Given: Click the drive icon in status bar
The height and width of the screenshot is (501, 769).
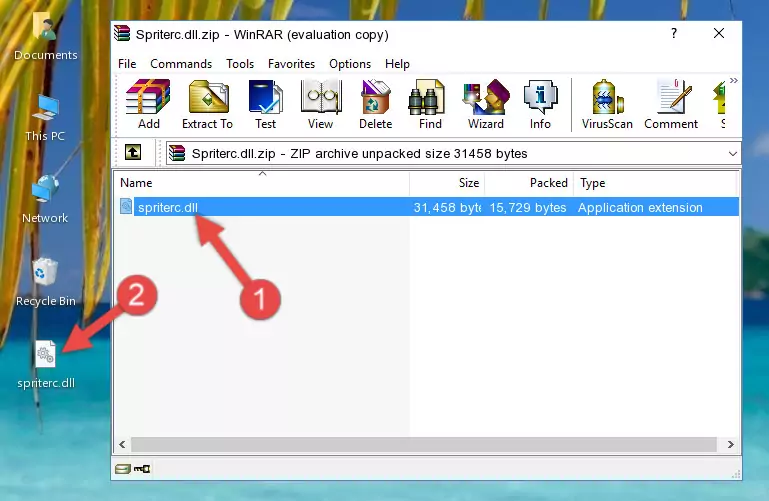Looking at the screenshot, I should click(x=123, y=469).
